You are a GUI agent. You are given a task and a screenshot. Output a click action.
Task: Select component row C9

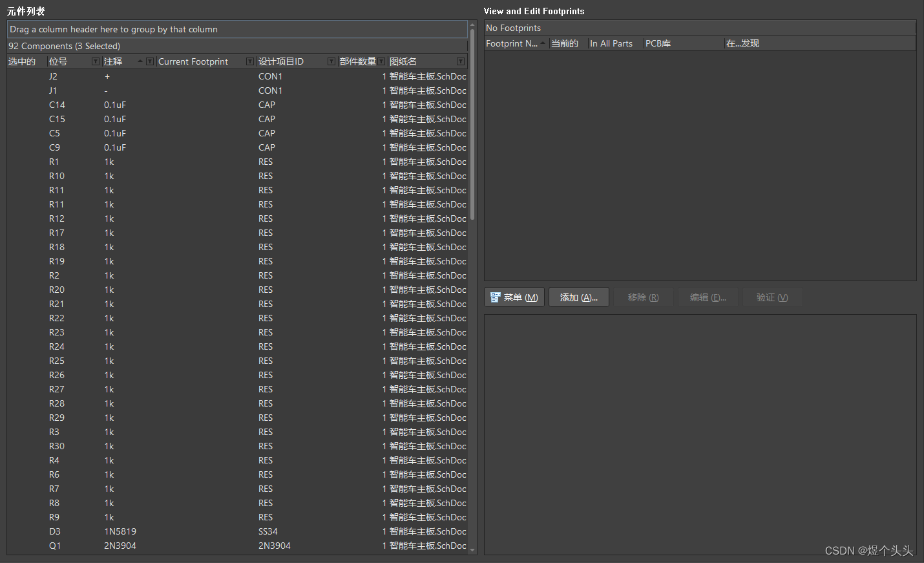pos(237,147)
